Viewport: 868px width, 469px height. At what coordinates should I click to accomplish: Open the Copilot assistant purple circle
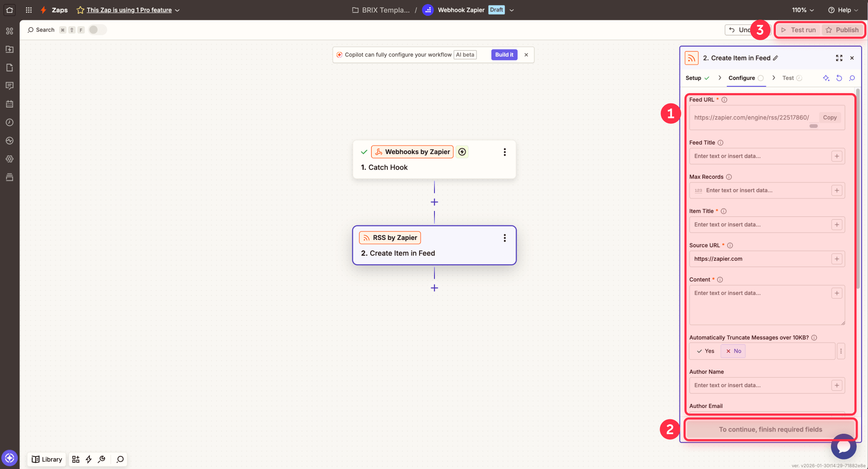pos(9,458)
